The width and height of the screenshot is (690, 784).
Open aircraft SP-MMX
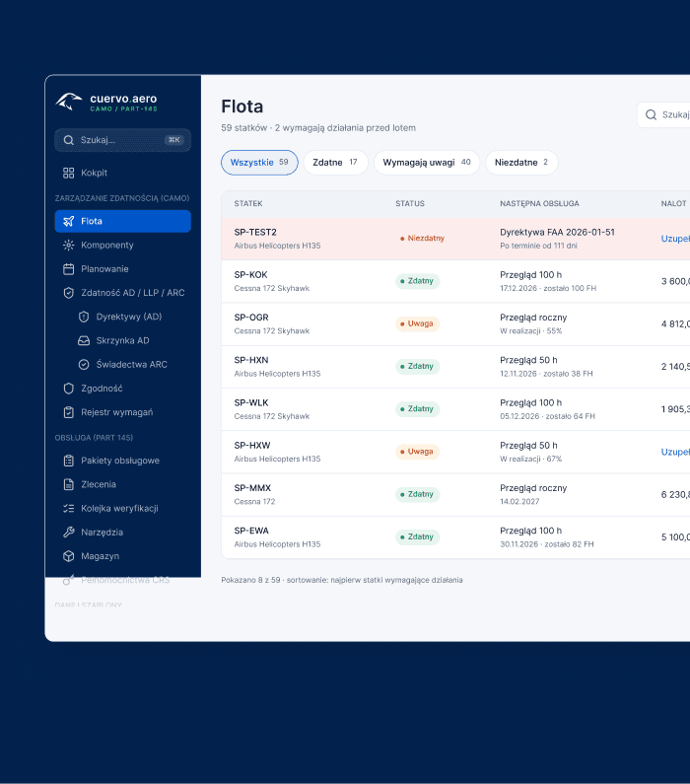coord(252,488)
